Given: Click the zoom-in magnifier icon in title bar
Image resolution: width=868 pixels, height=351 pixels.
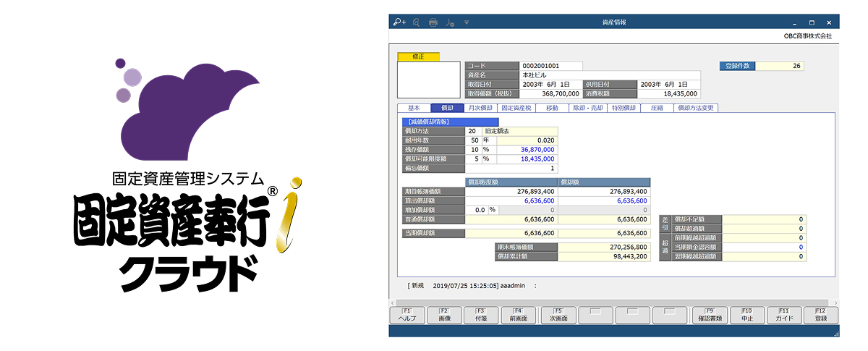Looking at the screenshot, I should 399,22.
